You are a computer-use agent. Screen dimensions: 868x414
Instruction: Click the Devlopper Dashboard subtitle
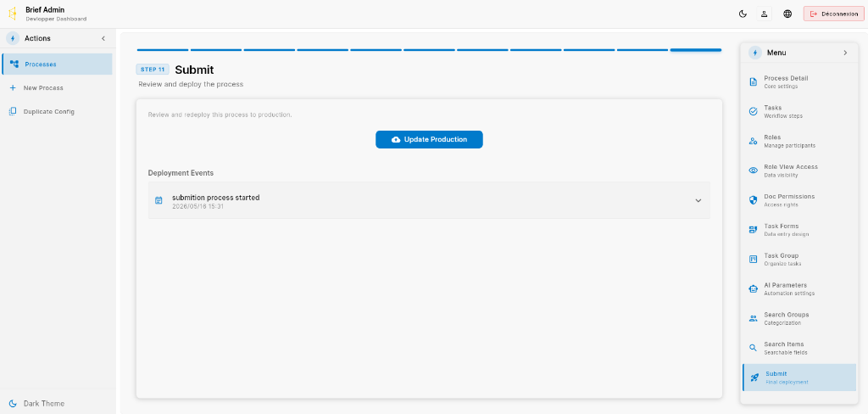point(56,19)
